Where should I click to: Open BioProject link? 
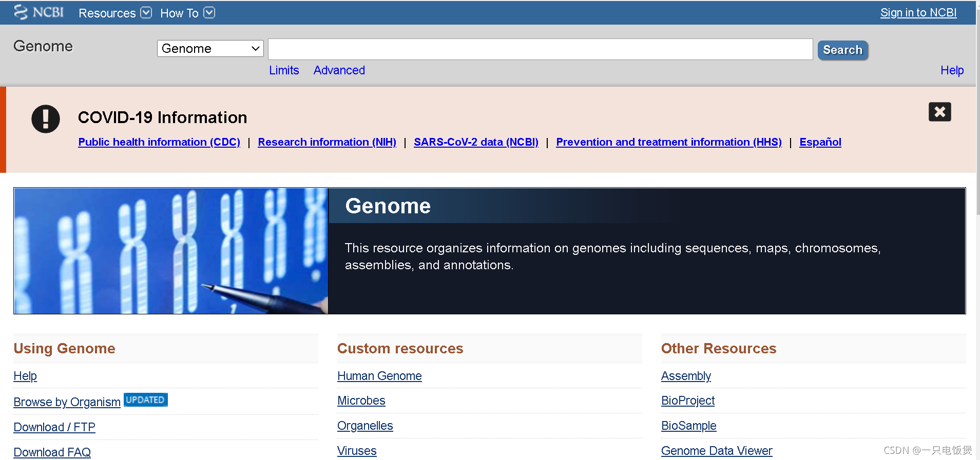(688, 401)
